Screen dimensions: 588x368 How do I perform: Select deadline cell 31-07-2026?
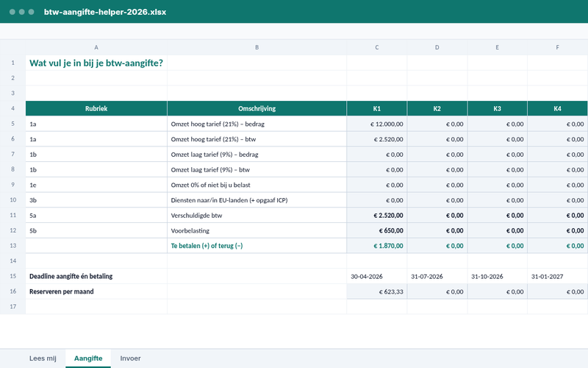[x=437, y=276]
